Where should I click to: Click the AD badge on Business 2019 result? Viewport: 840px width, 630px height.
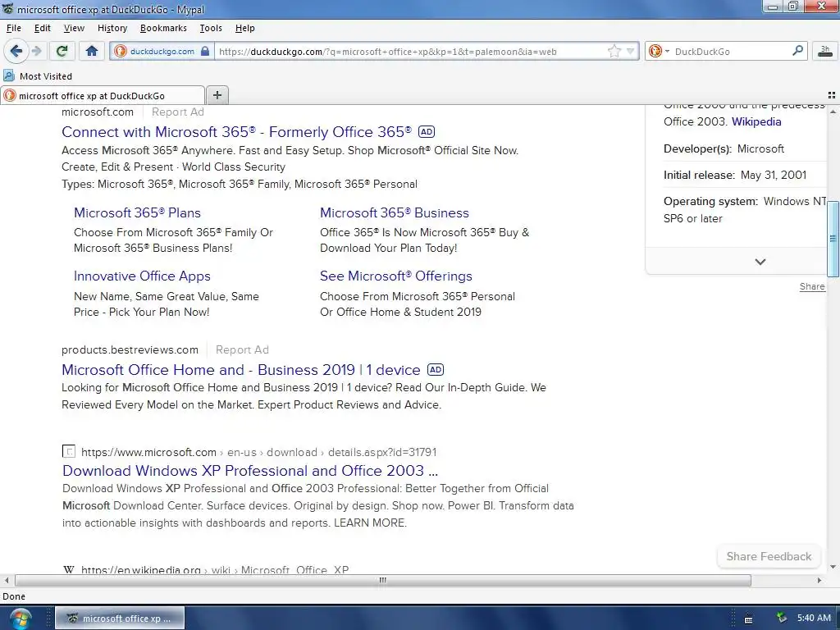[x=436, y=370]
